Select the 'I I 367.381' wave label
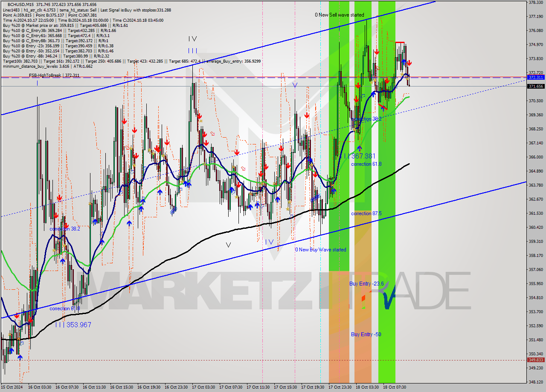 tap(360, 156)
